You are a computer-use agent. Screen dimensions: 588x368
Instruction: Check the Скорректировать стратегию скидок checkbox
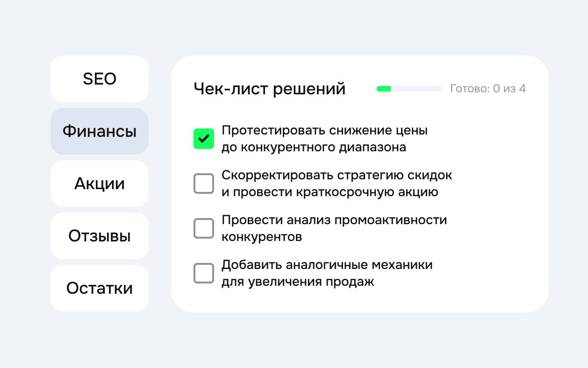[204, 184]
